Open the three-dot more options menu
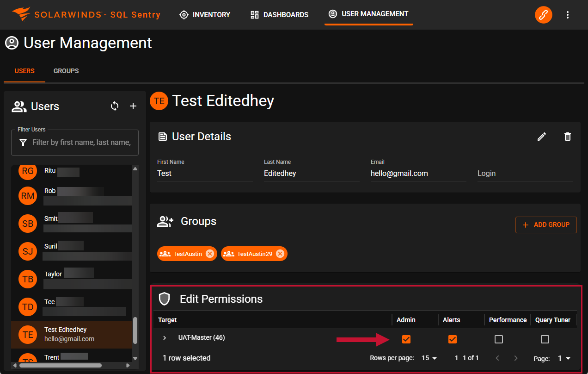This screenshot has height=374, width=588. coord(568,15)
